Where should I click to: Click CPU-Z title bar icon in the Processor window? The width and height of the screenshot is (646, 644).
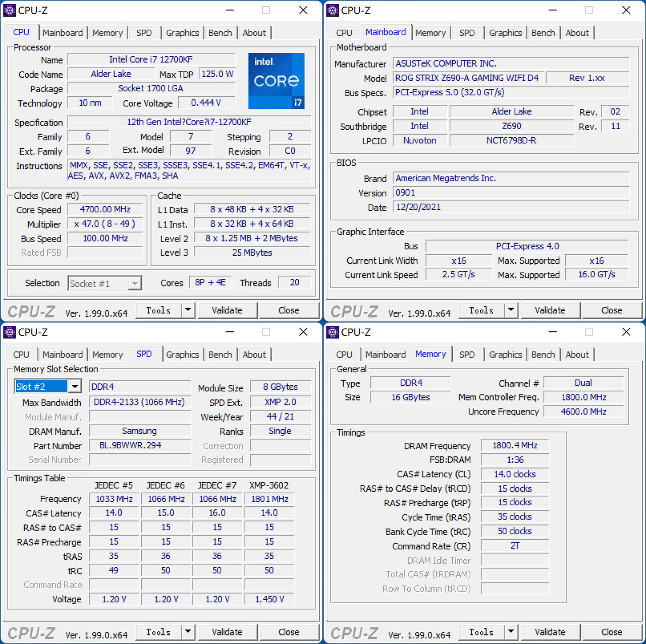tap(10, 10)
